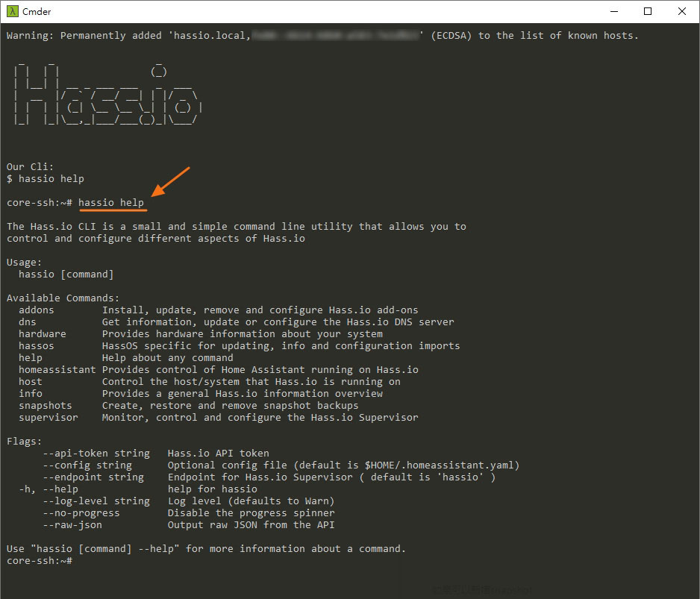
Task: Click the '--log-level string' flag
Action: [96, 501]
